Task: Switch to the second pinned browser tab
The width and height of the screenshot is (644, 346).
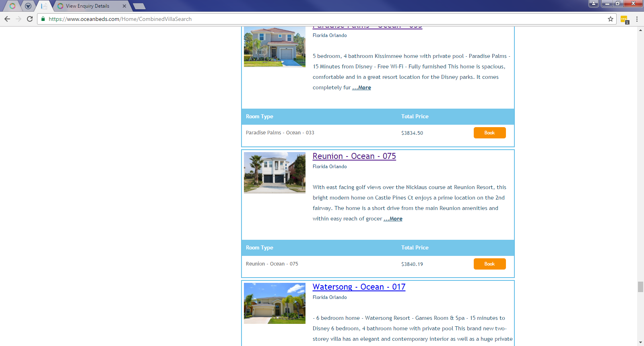Action: pos(28,6)
